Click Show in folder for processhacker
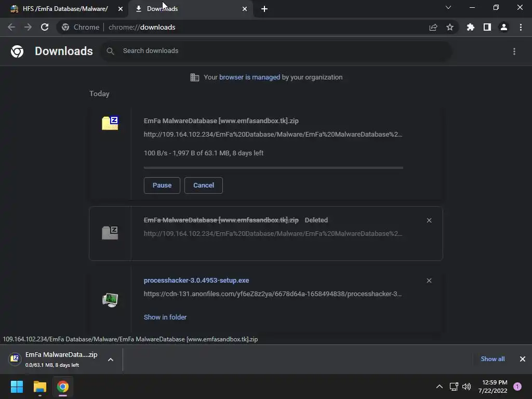 (165, 317)
